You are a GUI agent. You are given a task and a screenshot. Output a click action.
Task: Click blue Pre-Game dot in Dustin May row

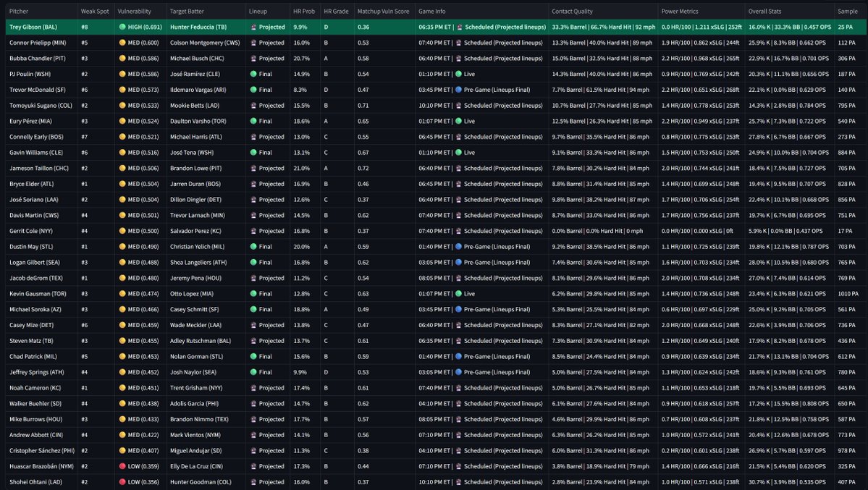click(458, 246)
